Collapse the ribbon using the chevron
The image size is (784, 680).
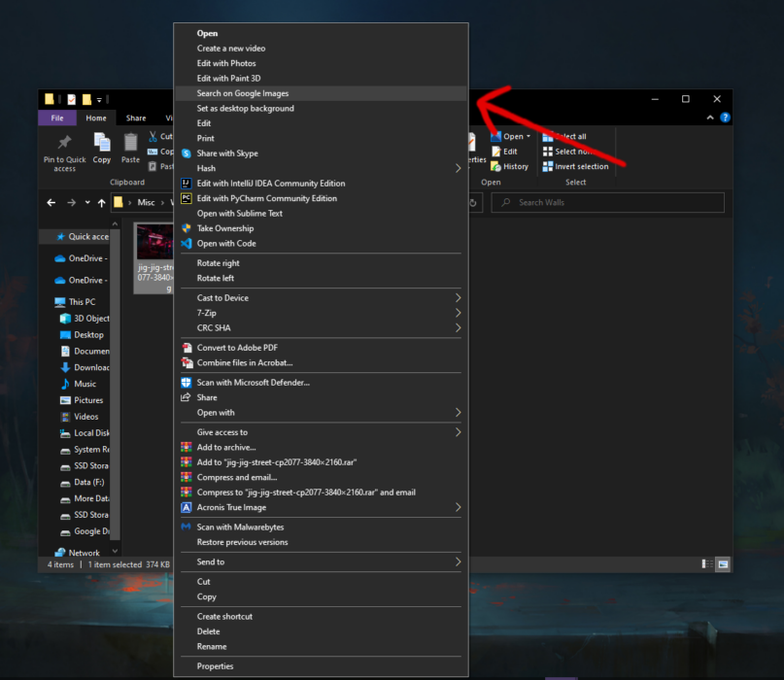coord(710,118)
